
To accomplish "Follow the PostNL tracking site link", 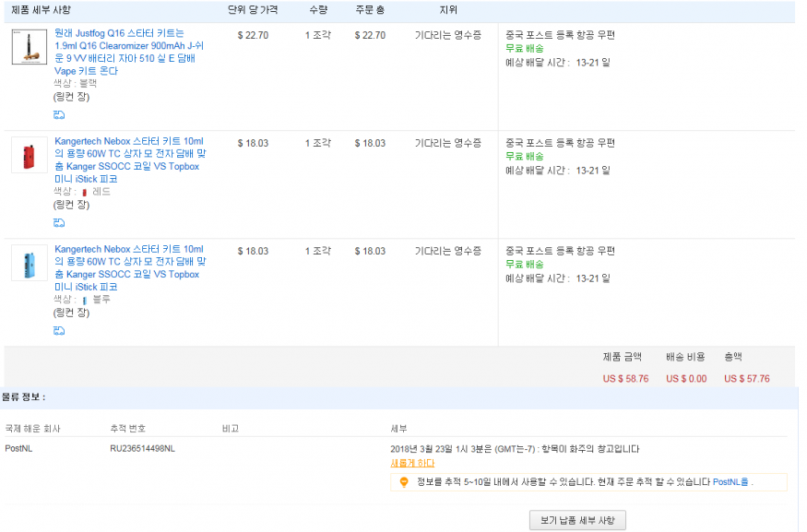I will pos(731,481).
